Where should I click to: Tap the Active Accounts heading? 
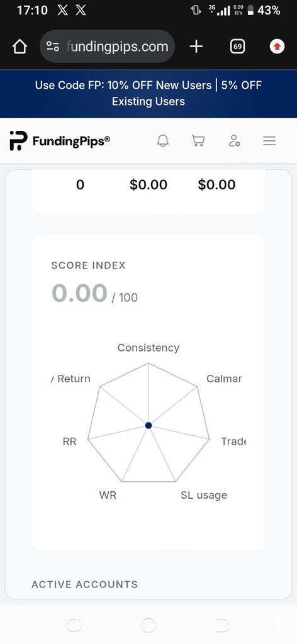(x=84, y=584)
